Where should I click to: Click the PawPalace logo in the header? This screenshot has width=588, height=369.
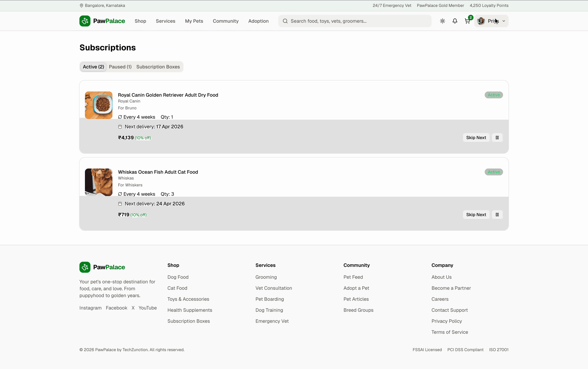[102, 21]
